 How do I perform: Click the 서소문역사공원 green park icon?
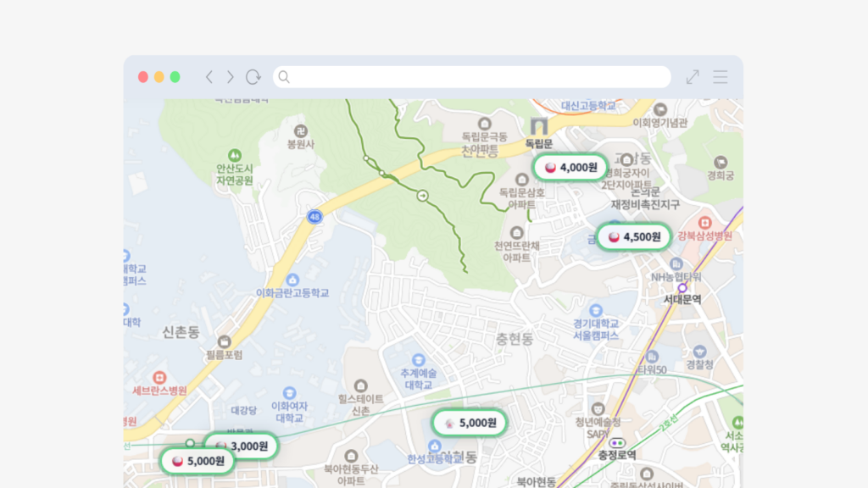[738, 423]
